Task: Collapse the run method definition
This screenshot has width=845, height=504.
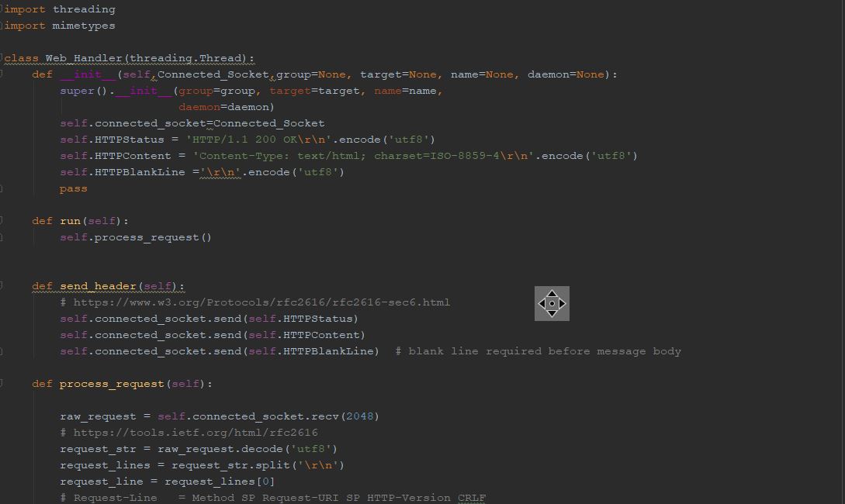Action: coord(3,221)
